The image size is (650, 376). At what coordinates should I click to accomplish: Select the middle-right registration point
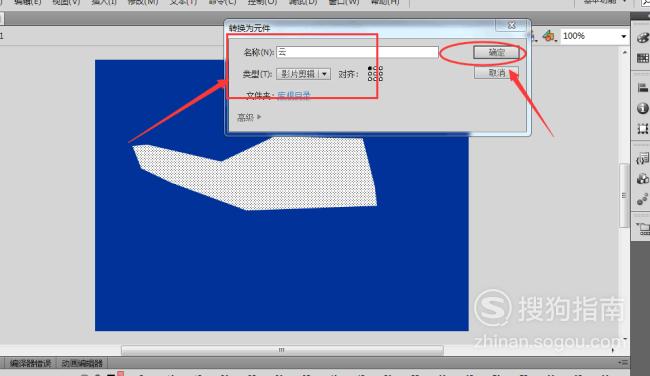coord(381,73)
